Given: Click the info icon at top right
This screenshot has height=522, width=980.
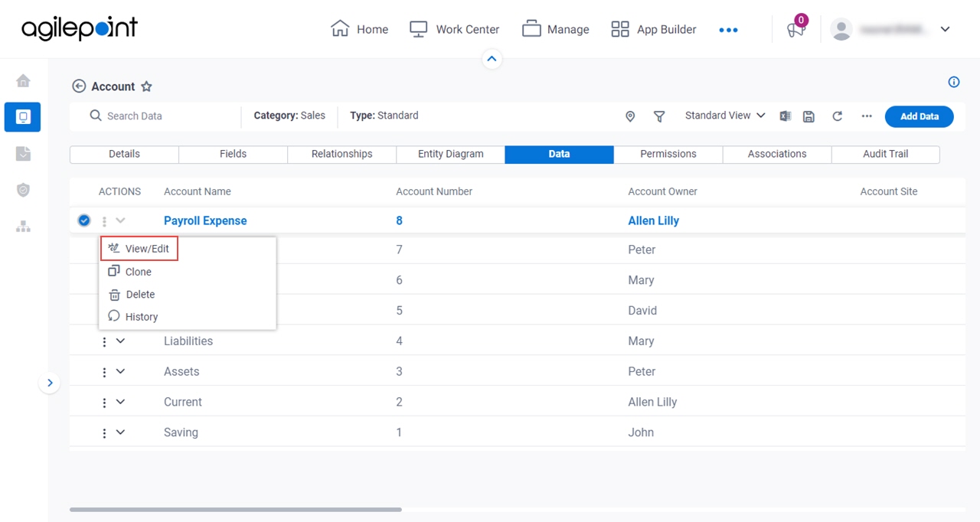Looking at the screenshot, I should (954, 82).
